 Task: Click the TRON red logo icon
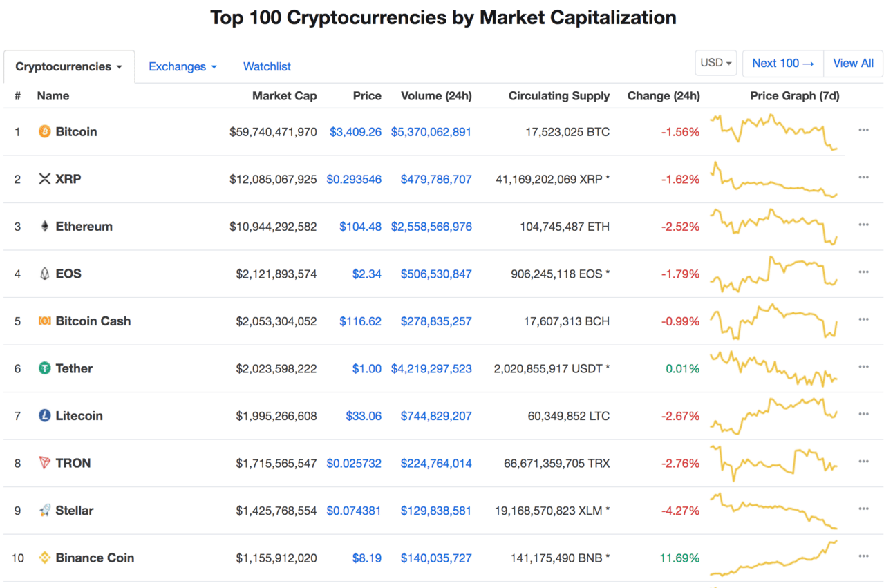tap(44, 463)
